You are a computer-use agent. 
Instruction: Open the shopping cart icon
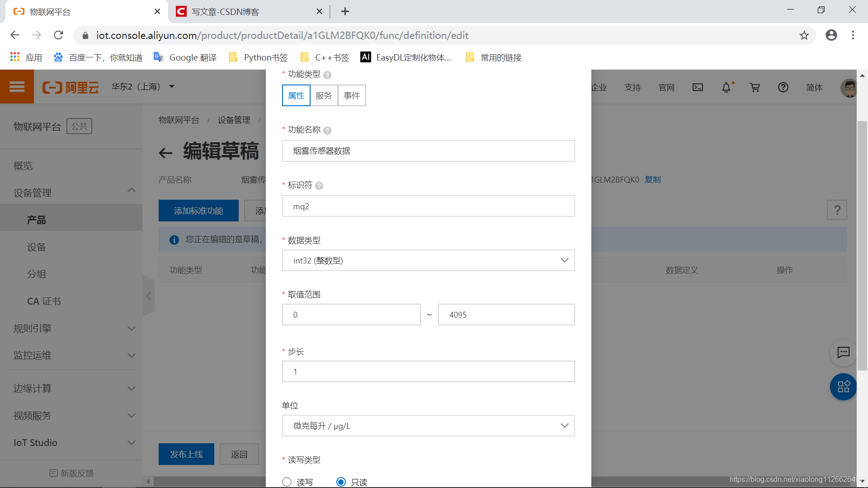tap(755, 87)
